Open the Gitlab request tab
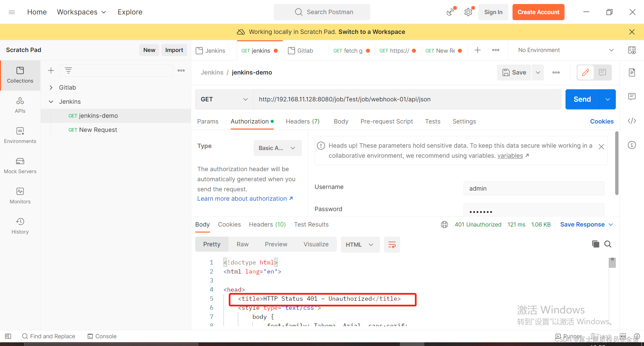 (x=305, y=51)
